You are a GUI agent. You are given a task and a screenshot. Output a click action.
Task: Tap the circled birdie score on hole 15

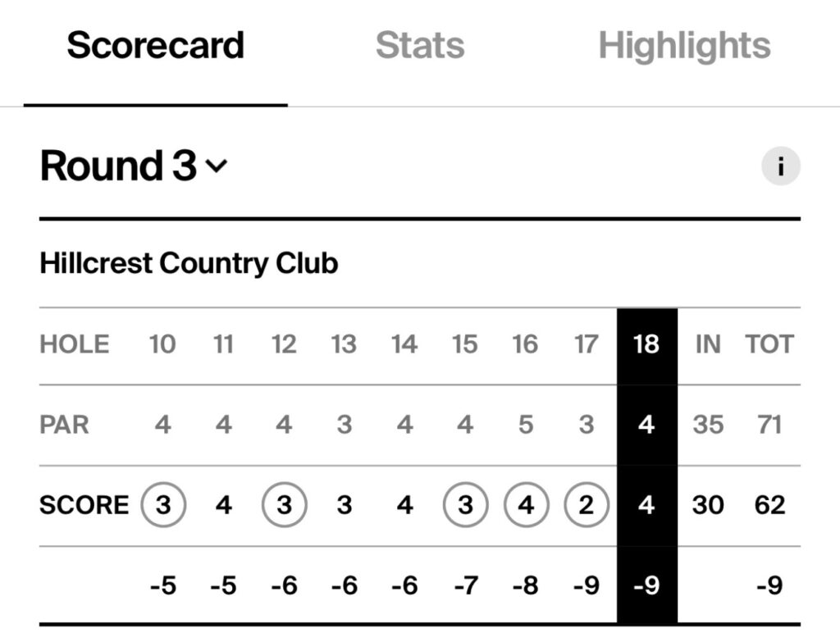(x=466, y=505)
